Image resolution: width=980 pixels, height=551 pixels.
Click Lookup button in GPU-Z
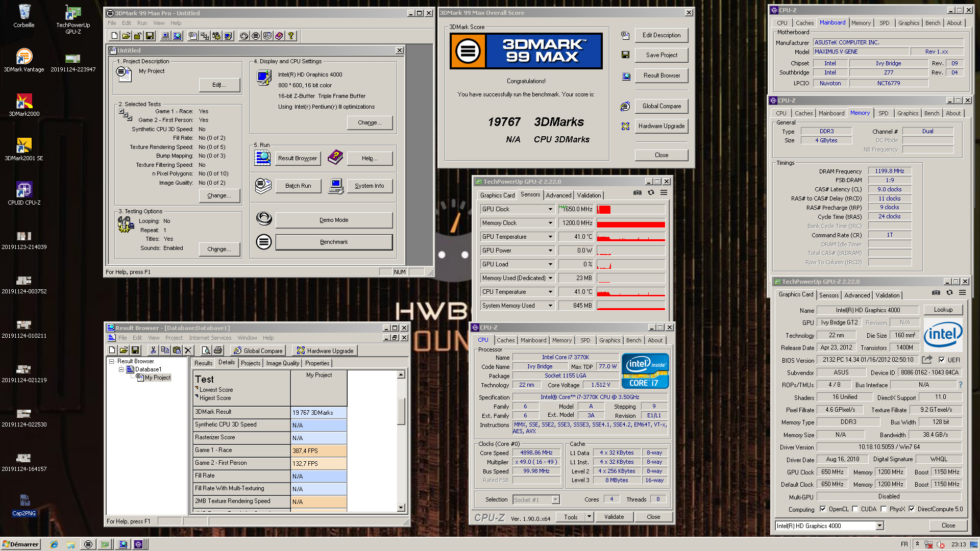(x=943, y=310)
